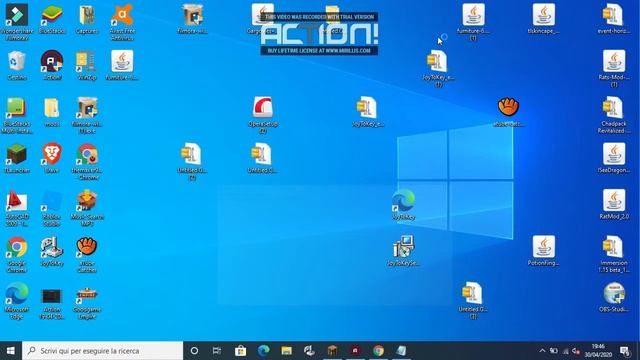This screenshot has width=640, height=360.
Task: Open Task View on the taskbar
Action: pos(217,351)
